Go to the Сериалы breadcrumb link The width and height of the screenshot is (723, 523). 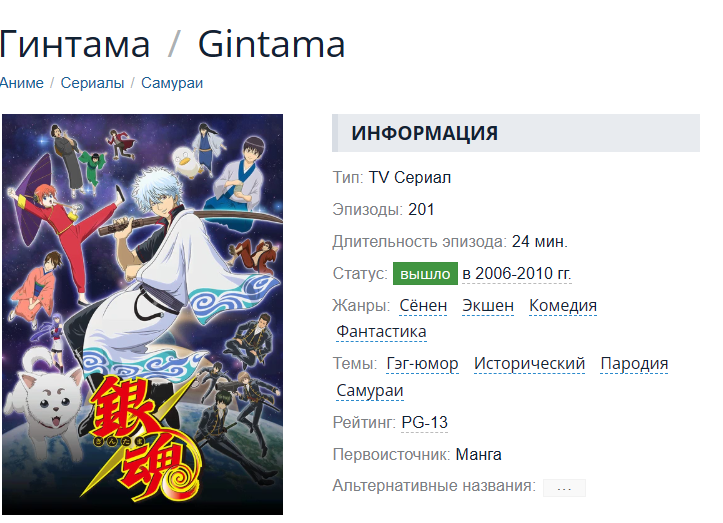[92, 83]
